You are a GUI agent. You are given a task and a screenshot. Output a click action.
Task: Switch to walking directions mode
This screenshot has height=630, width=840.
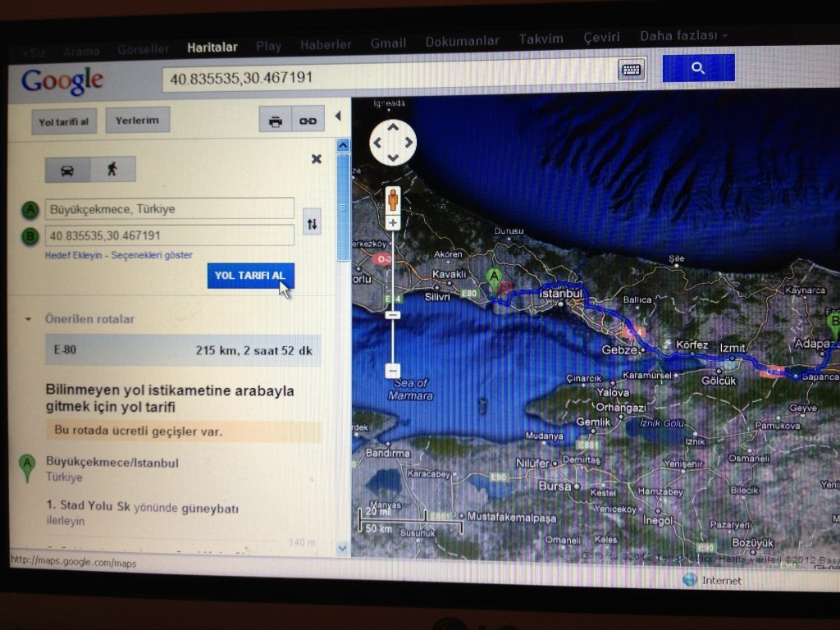[x=112, y=169]
